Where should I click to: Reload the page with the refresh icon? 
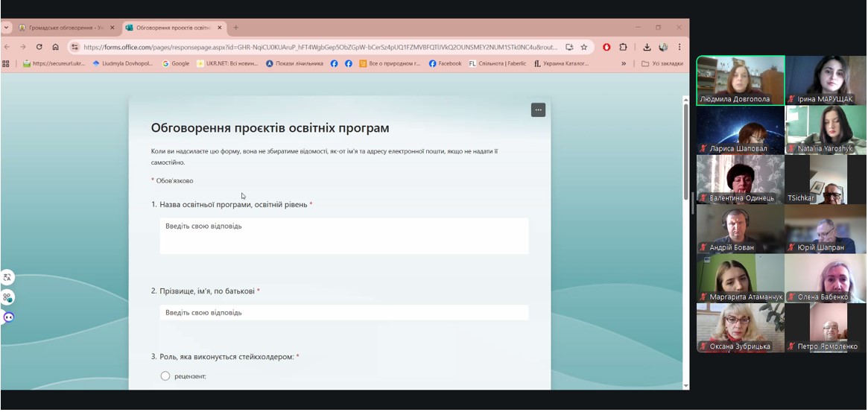click(39, 47)
